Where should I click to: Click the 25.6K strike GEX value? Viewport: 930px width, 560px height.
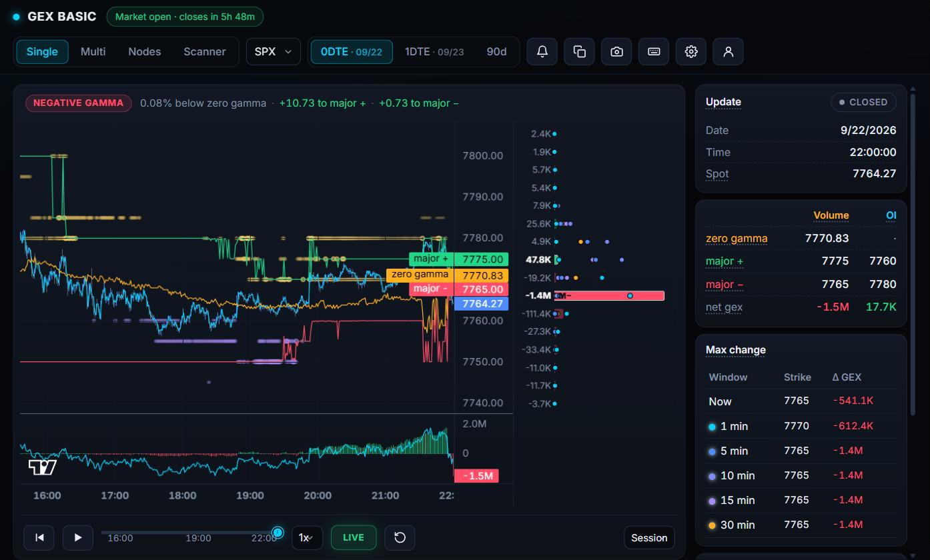539,223
